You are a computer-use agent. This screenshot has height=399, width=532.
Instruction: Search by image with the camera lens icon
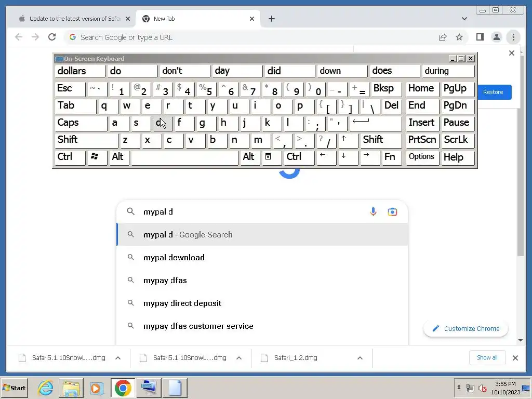coord(392,212)
